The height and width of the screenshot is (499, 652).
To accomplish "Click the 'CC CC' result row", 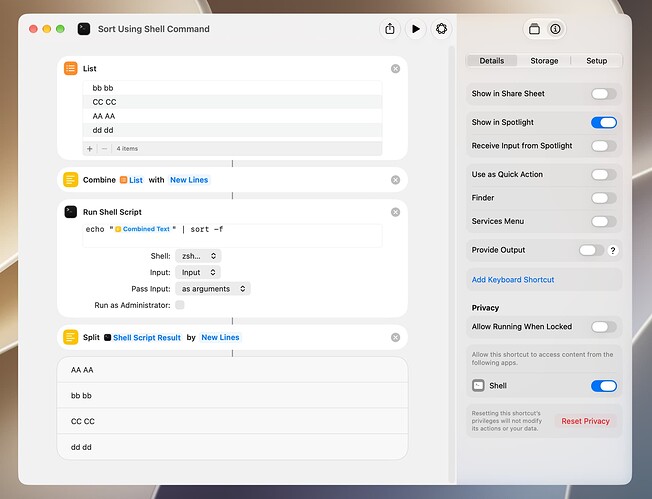I will (232, 421).
